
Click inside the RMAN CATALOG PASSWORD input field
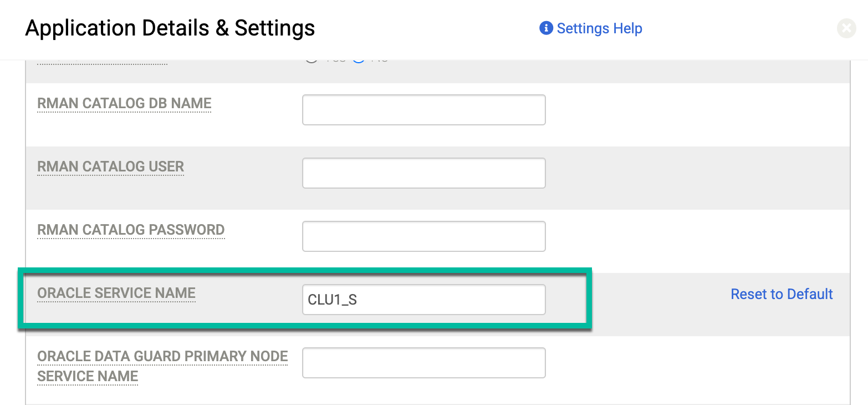coord(423,236)
